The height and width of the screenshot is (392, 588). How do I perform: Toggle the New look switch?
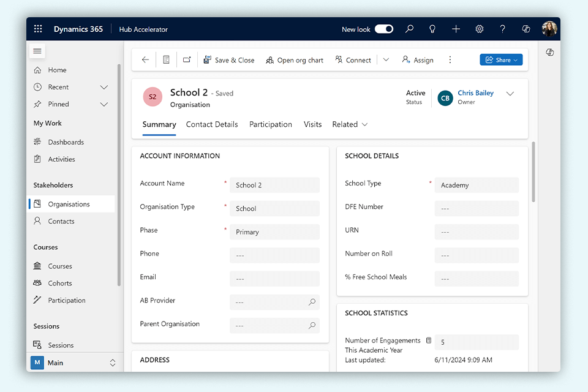tap(384, 29)
